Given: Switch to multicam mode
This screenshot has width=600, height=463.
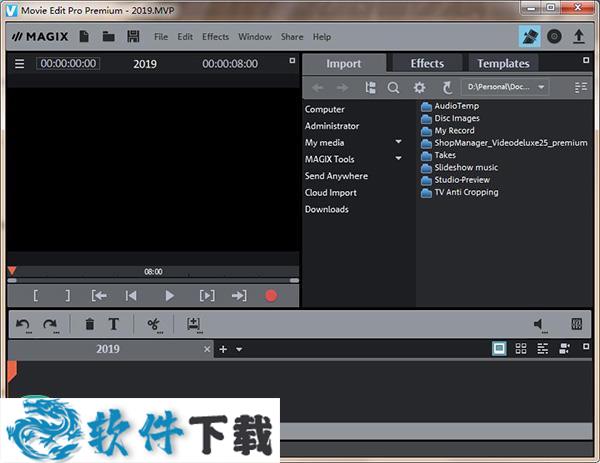Looking at the screenshot, I should pos(564,349).
